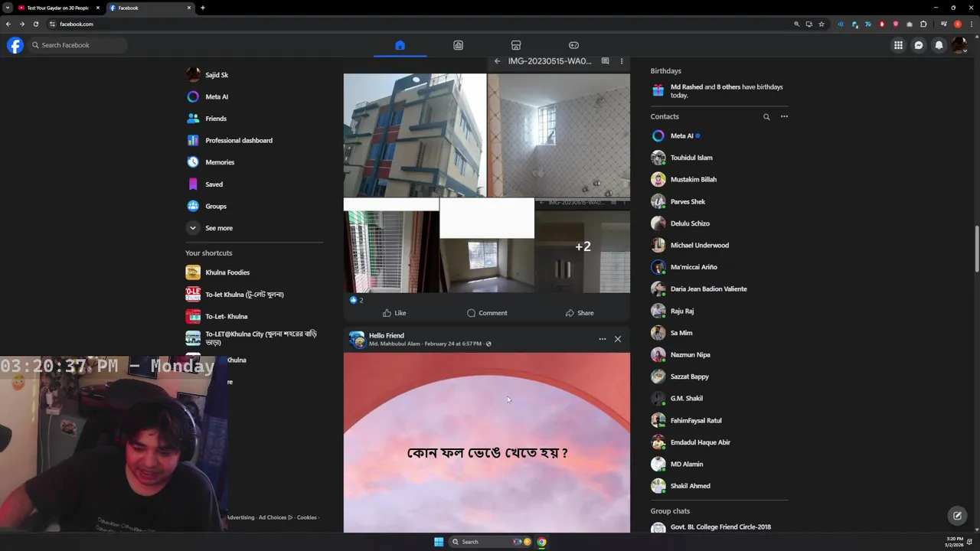The height and width of the screenshot is (551, 980).
Task: Focus the Search Facebook field
Action: coord(77,45)
